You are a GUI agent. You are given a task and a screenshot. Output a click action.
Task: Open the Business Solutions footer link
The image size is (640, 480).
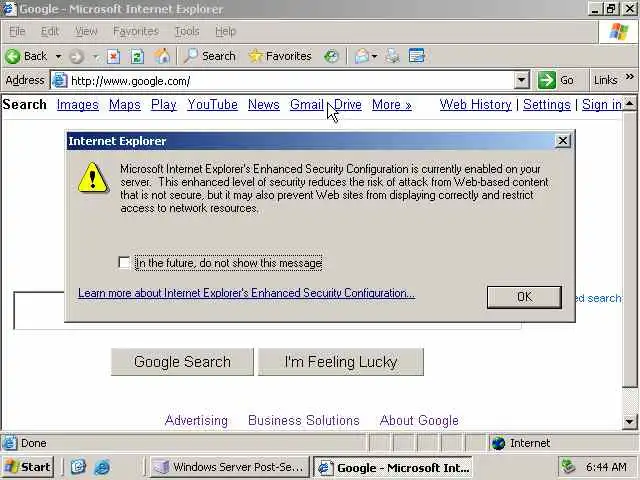[304, 420]
